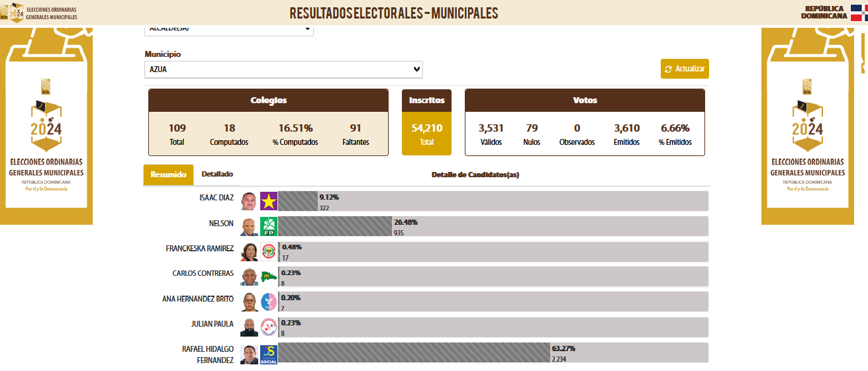
Task: Open the Municipio dropdown showing AZUA
Action: pyautogui.click(x=283, y=69)
